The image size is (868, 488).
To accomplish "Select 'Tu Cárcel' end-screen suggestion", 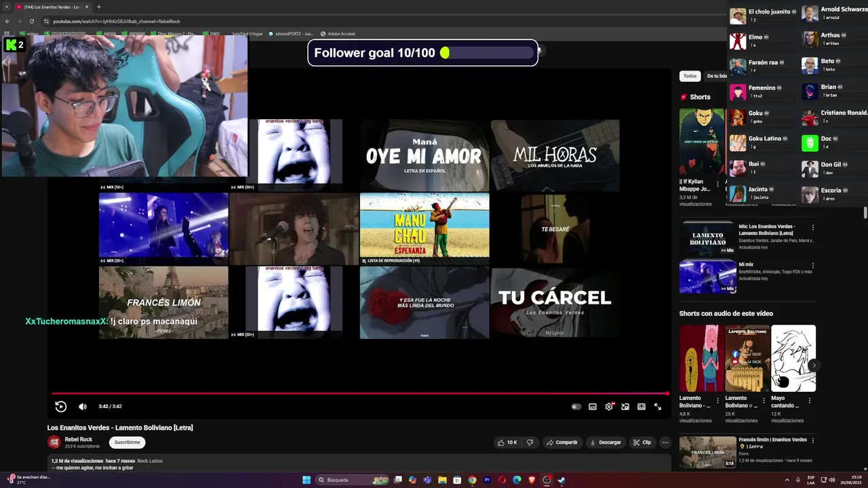I will click(x=555, y=302).
